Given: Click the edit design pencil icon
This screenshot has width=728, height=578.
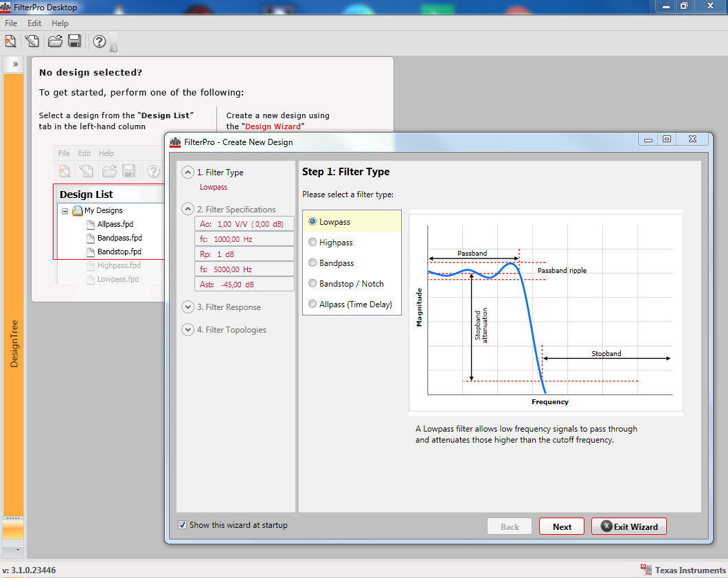Looking at the screenshot, I should [x=32, y=41].
